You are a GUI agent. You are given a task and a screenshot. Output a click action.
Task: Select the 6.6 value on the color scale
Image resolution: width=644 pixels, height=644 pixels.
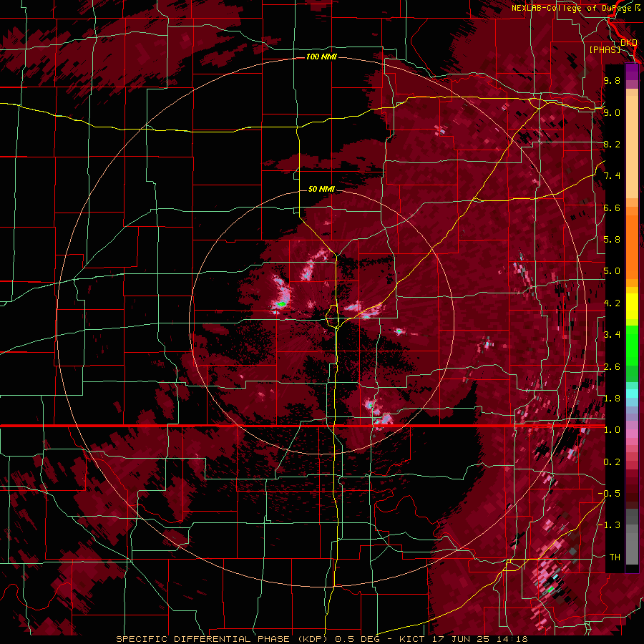tap(612, 208)
